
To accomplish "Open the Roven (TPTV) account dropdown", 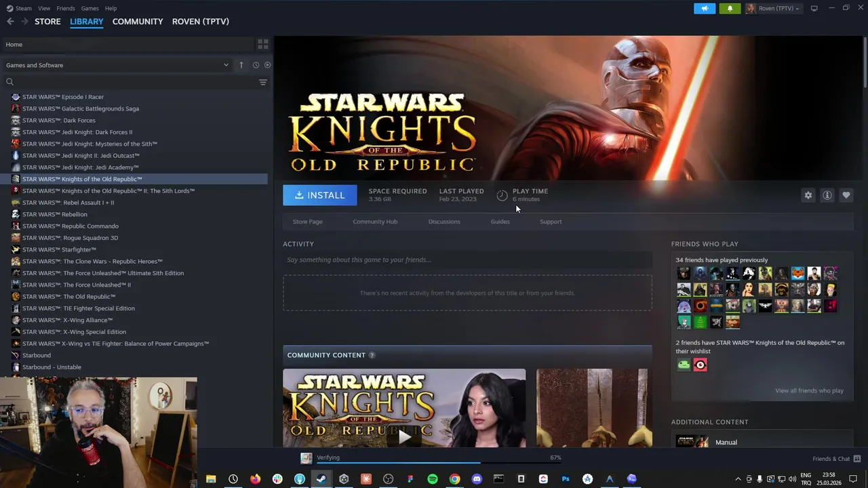I will (773, 8).
